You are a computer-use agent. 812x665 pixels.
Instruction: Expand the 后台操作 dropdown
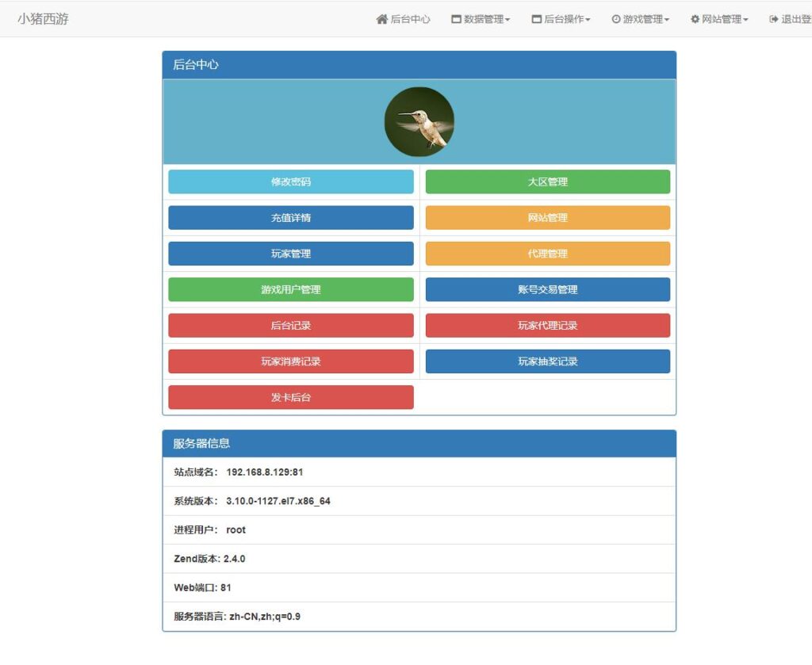coord(561,19)
